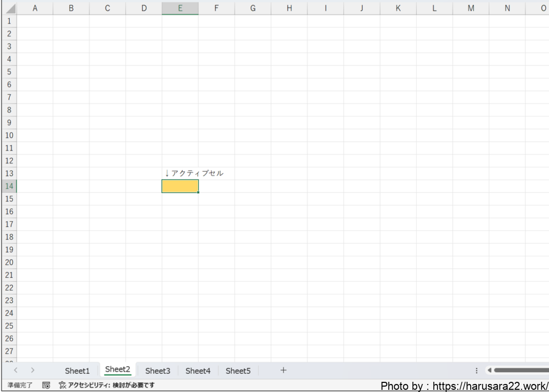Select the Sheet4 tab
Viewport: 549px width, 392px height.
point(198,371)
